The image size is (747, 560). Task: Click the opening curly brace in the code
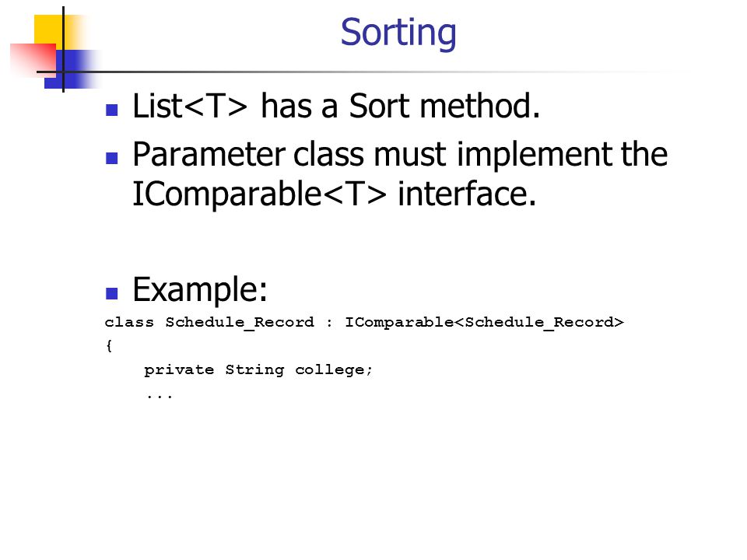pyautogui.click(x=109, y=345)
